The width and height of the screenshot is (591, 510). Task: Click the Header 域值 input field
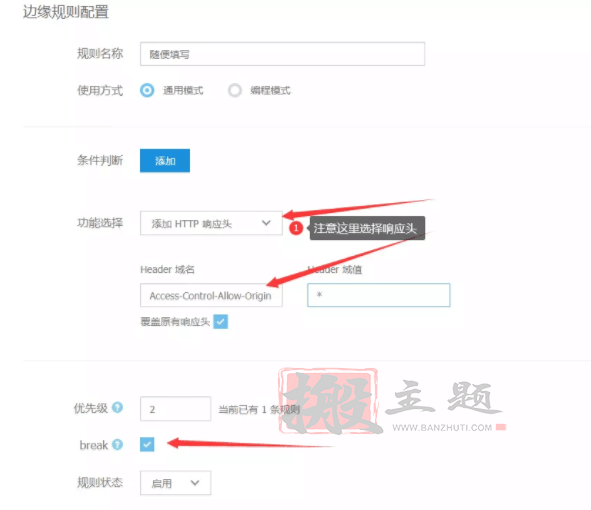378,295
